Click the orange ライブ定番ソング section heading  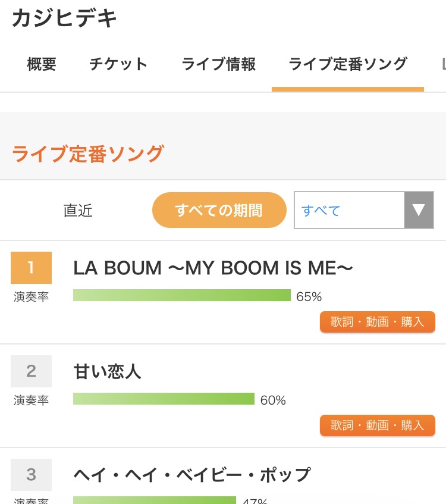tap(88, 154)
